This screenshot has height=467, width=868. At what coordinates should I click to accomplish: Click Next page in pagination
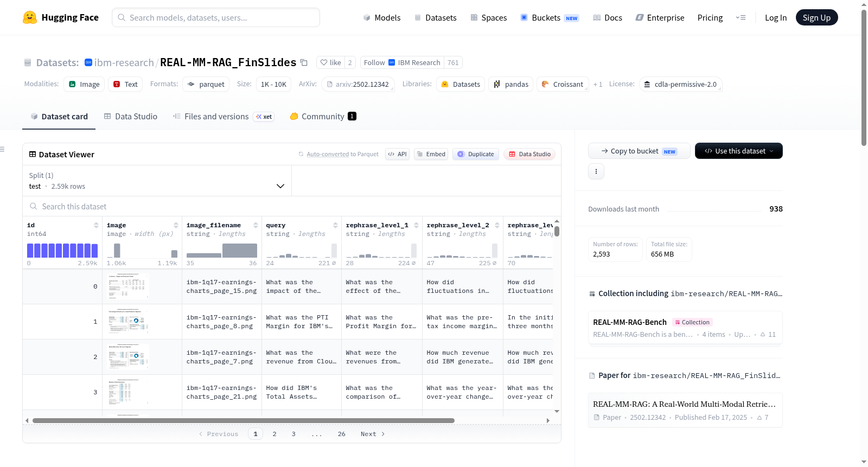point(373,434)
